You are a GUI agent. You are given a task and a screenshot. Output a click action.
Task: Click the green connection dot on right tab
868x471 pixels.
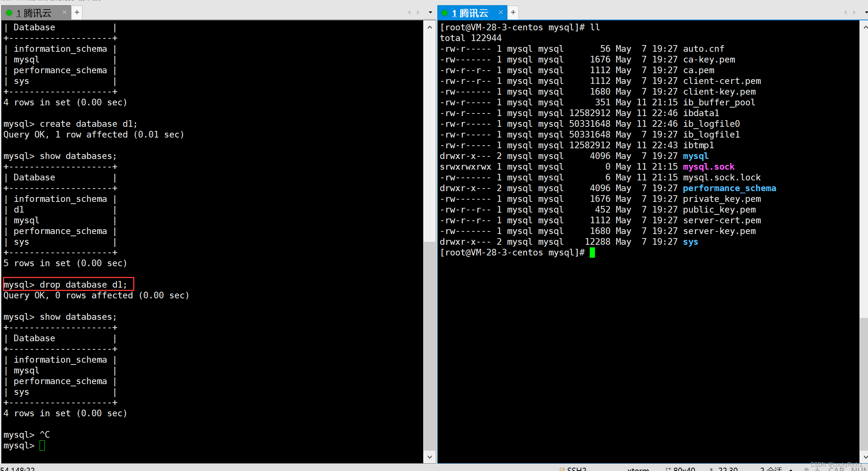tap(445, 13)
